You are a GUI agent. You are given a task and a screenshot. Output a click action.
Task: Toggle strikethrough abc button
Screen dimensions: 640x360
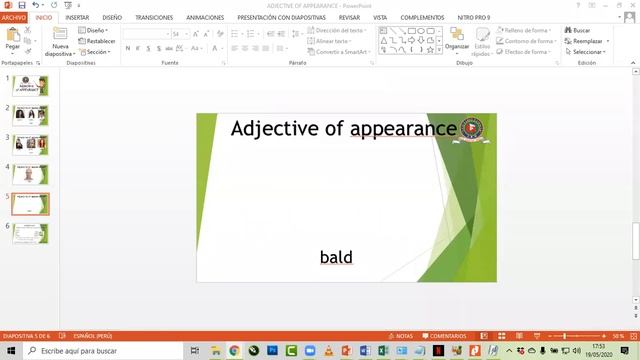click(169, 48)
